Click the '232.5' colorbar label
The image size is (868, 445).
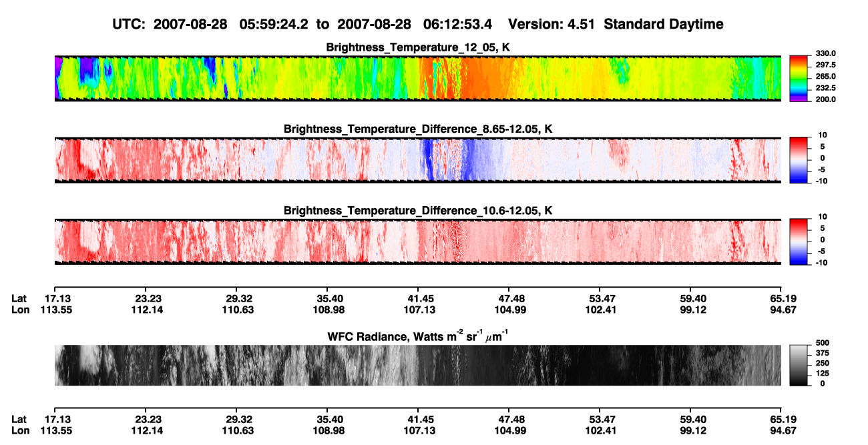tap(826, 87)
